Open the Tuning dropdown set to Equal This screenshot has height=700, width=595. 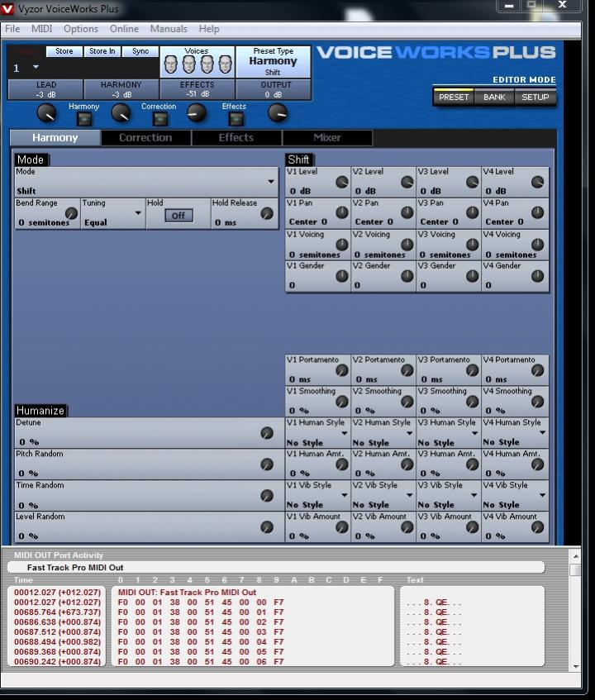(138, 213)
